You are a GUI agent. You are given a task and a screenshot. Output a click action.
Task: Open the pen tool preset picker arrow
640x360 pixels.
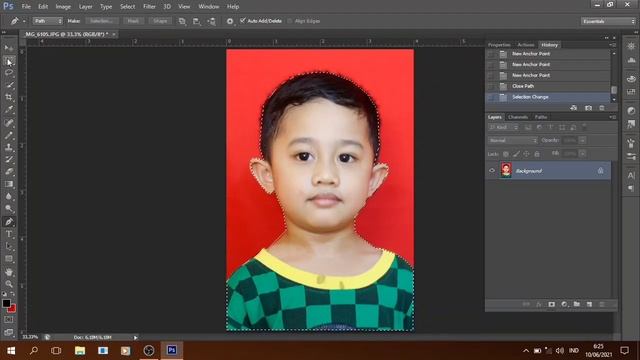pyautogui.click(x=24, y=21)
